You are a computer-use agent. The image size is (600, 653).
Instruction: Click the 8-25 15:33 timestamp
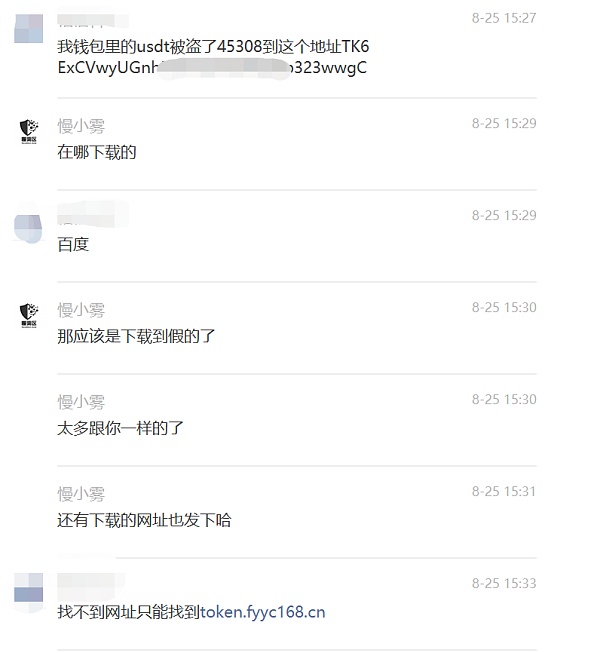[x=504, y=583]
